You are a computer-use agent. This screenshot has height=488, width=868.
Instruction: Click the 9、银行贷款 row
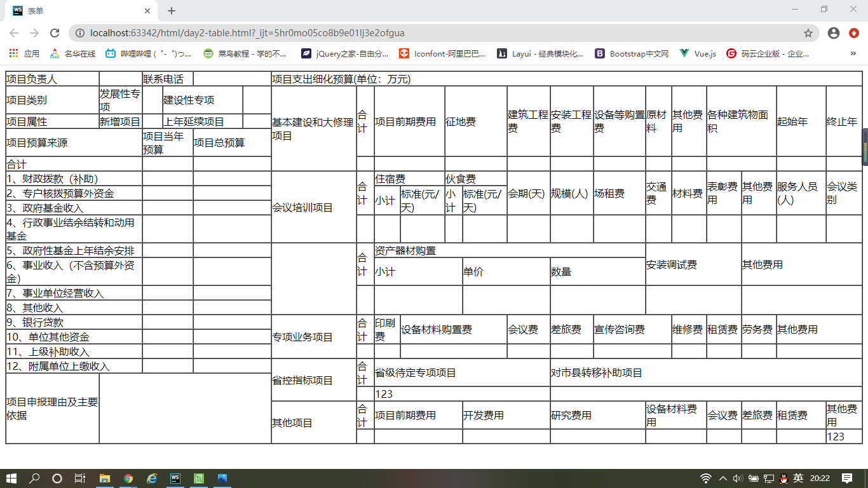pos(74,322)
